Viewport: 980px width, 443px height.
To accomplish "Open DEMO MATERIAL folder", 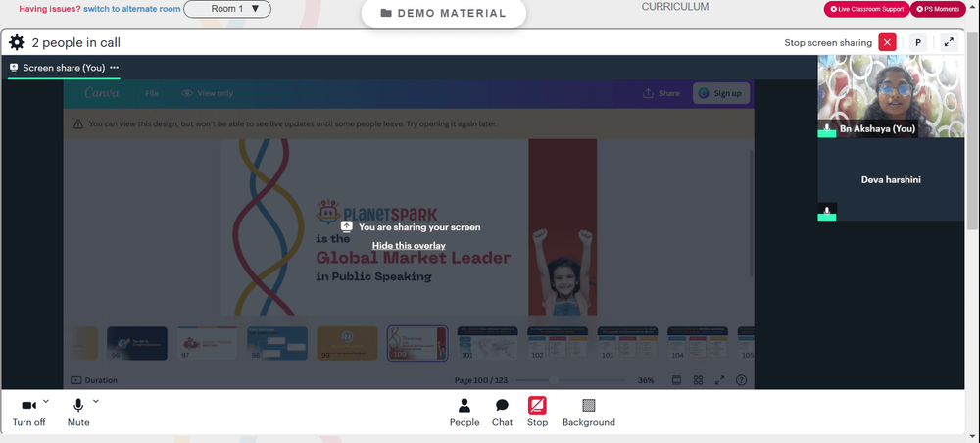I will click(444, 13).
